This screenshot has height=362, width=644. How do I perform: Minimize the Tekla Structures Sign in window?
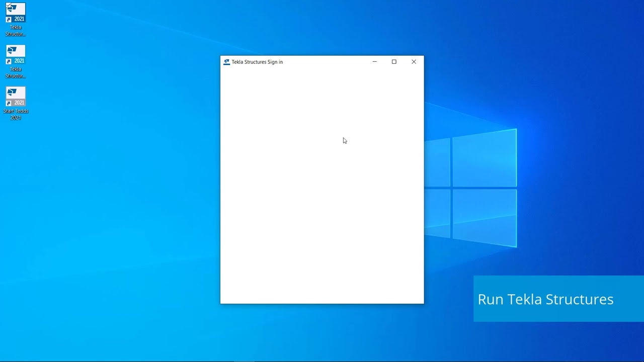pos(374,62)
